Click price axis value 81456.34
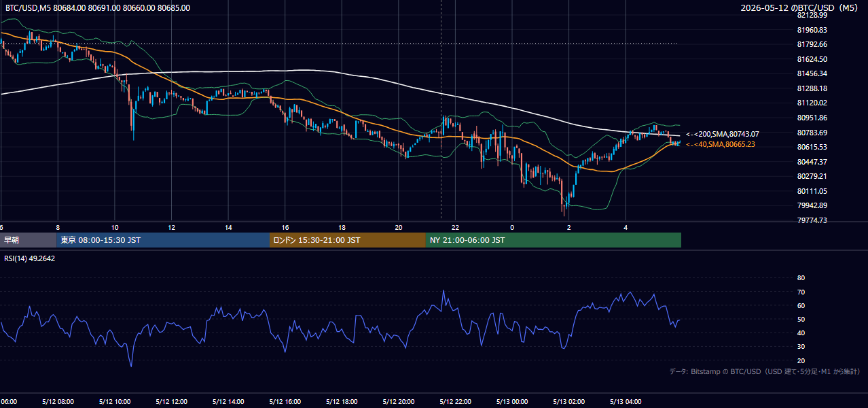 click(812, 73)
